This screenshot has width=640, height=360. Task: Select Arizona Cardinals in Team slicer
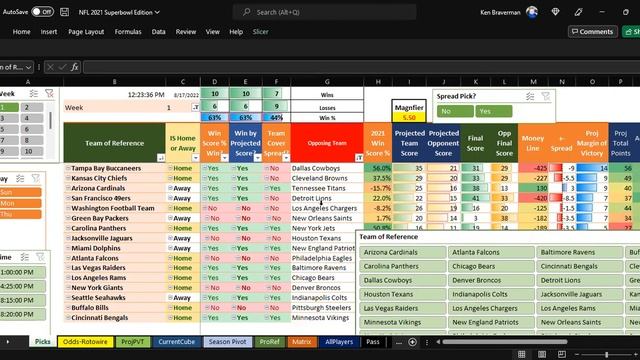pos(402,252)
